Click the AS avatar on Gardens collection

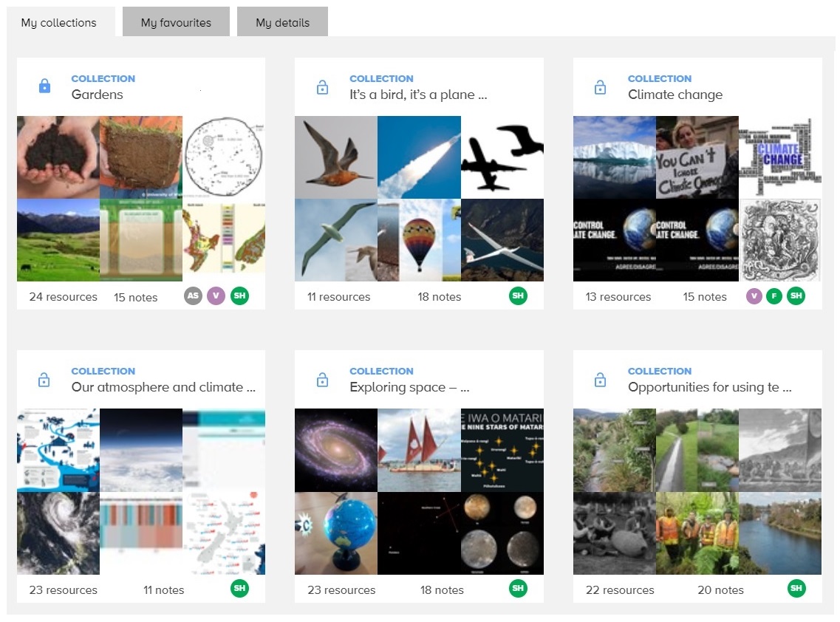(193, 295)
